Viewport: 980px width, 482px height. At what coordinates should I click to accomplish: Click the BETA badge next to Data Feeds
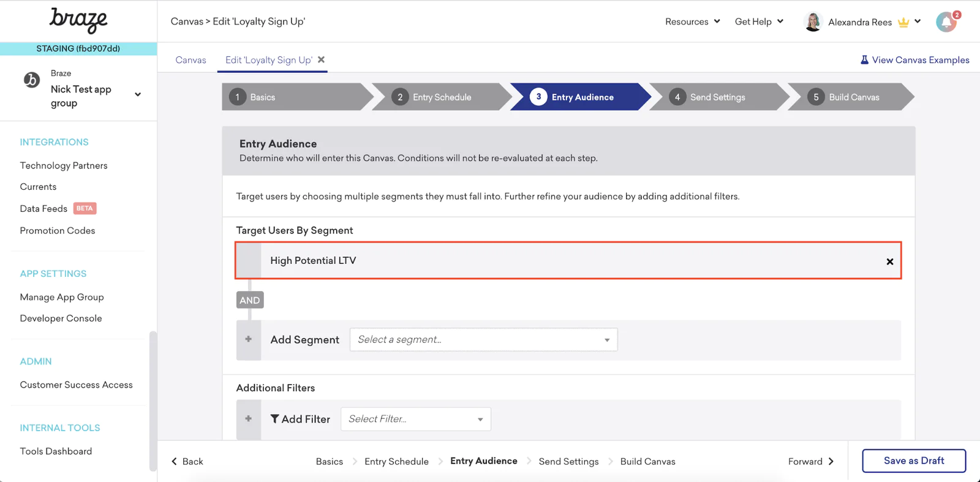pyautogui.click(x=85, y=208)
